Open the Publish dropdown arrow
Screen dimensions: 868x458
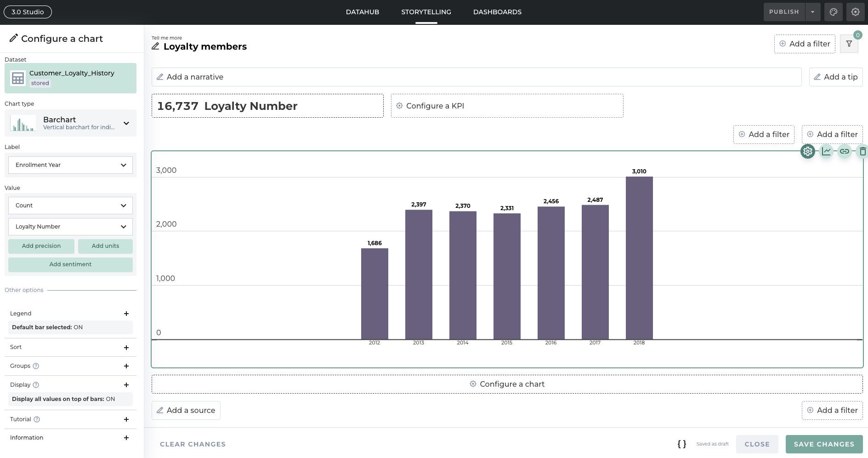[x=812, y=11]
